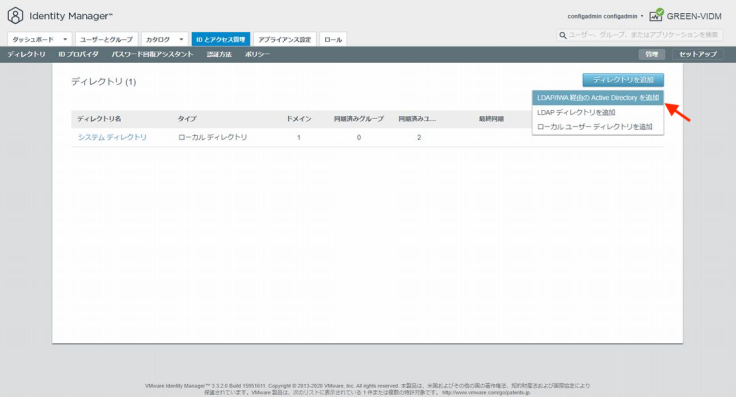The width and height of the screenshot is (736, 397).
Task: Select the ID とアクセス管理 tab
Action: click(221, 39)
